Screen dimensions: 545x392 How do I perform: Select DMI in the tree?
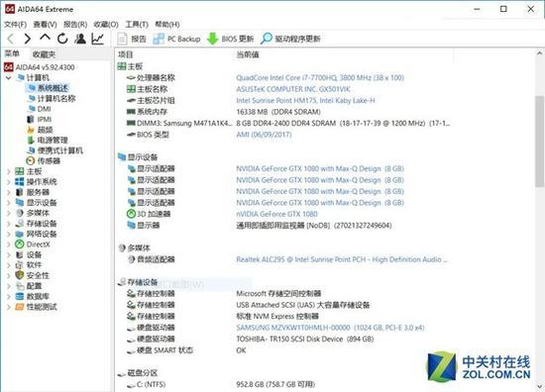(x=40, y=109)
